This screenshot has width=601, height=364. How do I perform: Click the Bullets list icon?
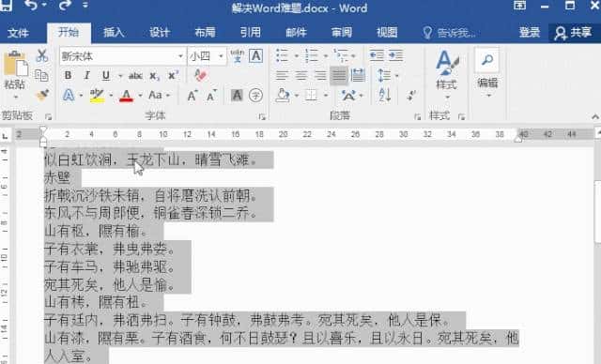282,56
